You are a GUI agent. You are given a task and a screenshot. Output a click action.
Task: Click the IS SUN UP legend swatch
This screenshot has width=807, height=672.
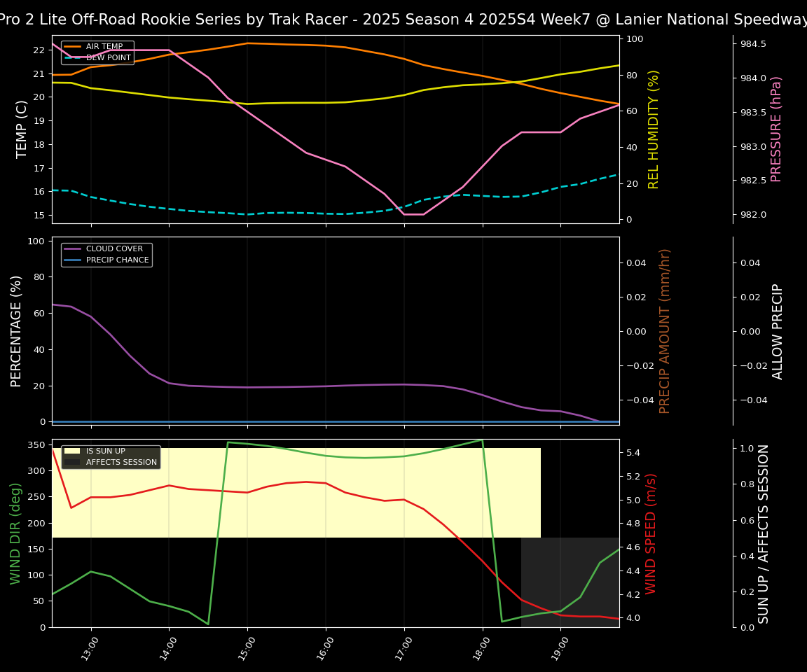(x=72, y=451)
